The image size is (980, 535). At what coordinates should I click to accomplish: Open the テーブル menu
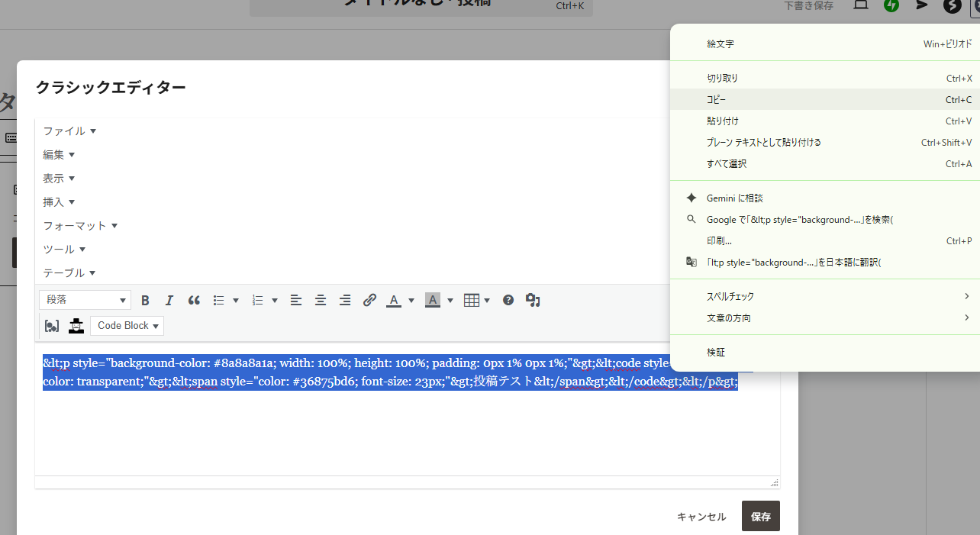pyautogui.click(x=69, y=273)
